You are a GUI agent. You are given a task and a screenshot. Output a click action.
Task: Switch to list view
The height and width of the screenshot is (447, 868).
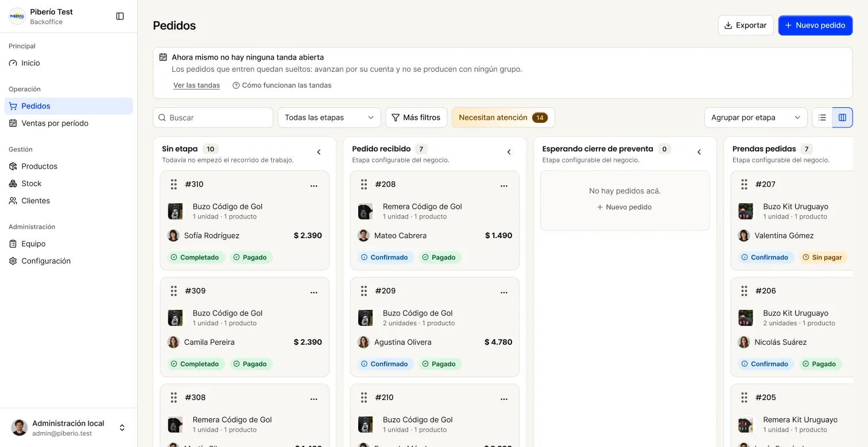coord(822,118)
